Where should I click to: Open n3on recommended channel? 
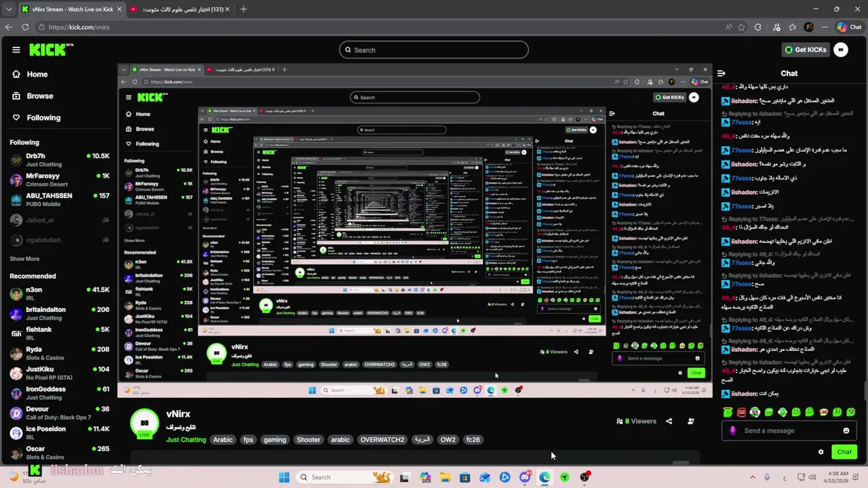tap(59, 293)
